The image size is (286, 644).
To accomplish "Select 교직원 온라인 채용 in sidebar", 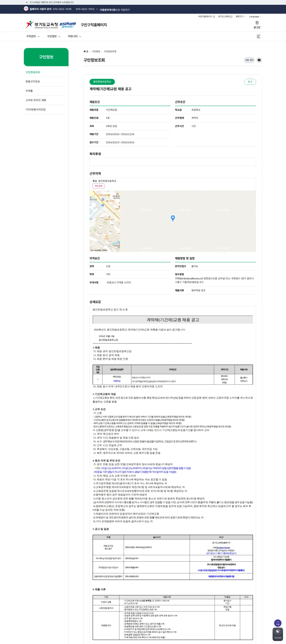I will point(36,100).
